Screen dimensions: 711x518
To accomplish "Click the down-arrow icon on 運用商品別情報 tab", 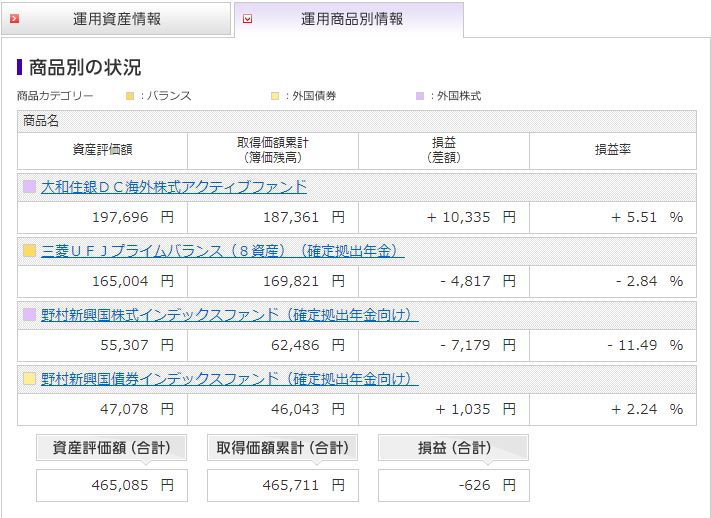I will point(248,19).
